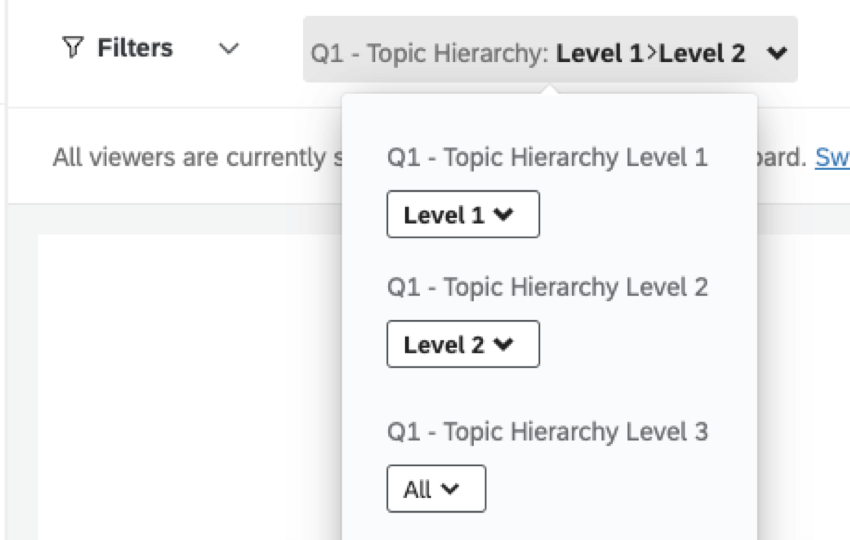Open the Level 2 dropdown

coord(462,345)
